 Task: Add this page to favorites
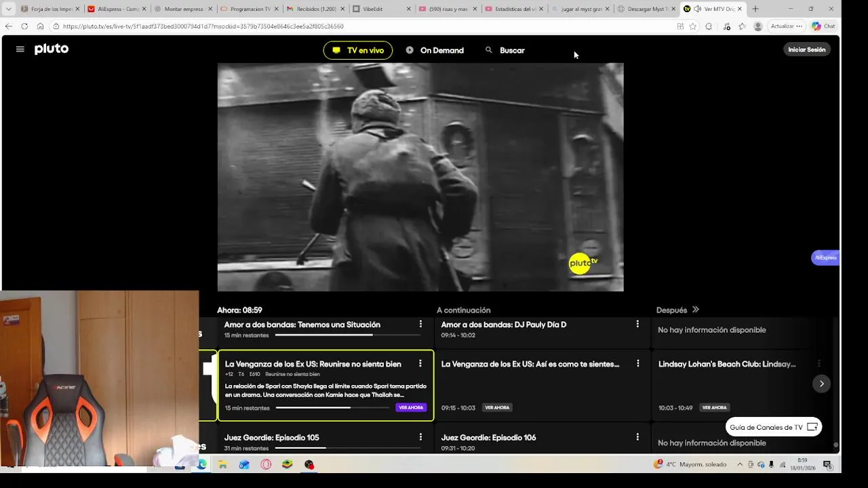pos(692,26)
